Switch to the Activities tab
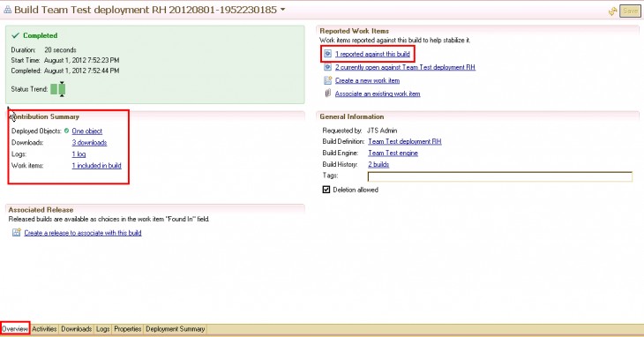 click(44, 329)
